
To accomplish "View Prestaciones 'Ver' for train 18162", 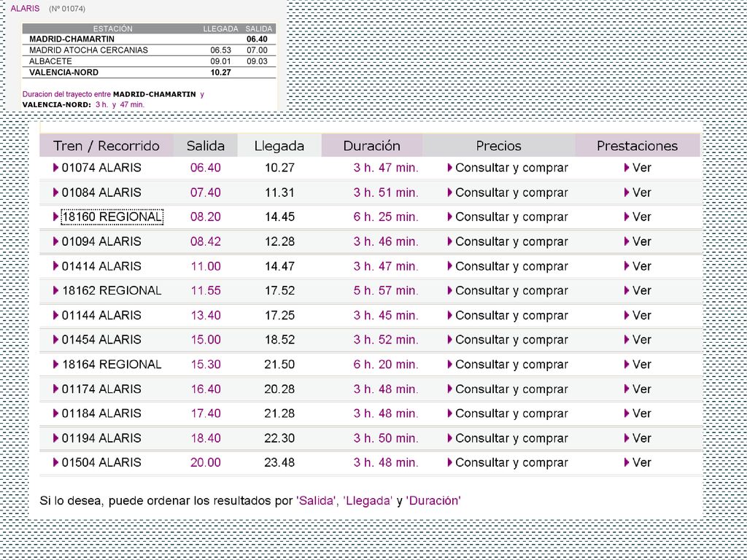I will tap(641, 290).
